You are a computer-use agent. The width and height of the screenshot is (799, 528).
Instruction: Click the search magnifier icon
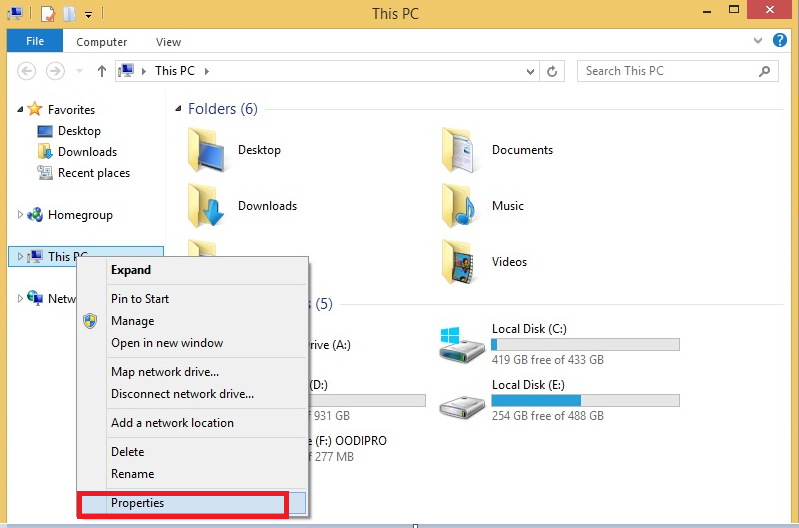[764, 71]
